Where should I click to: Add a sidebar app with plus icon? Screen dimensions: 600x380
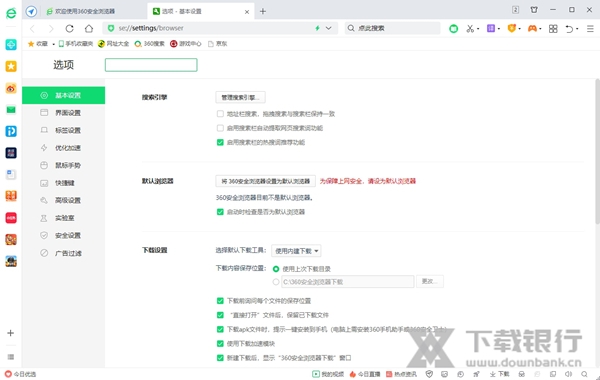(11, 333)
